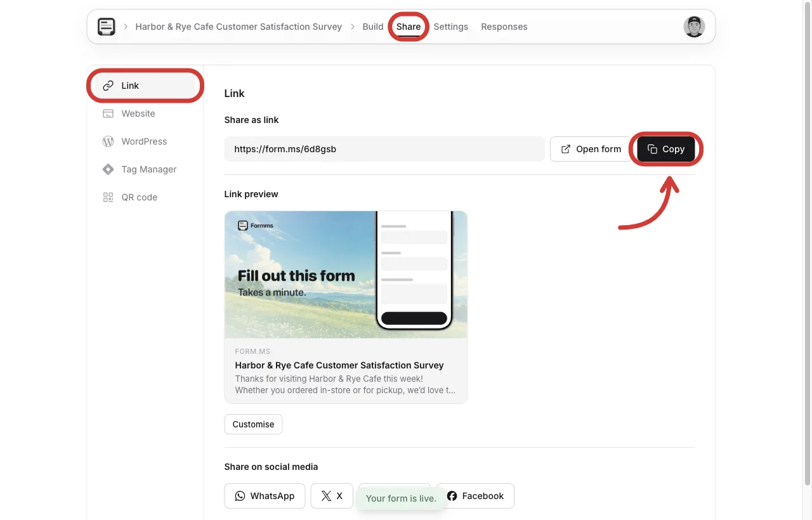The image size is (812, 520).
Task: Click the Facebook logo icon
Action: [x=452, y=496]
